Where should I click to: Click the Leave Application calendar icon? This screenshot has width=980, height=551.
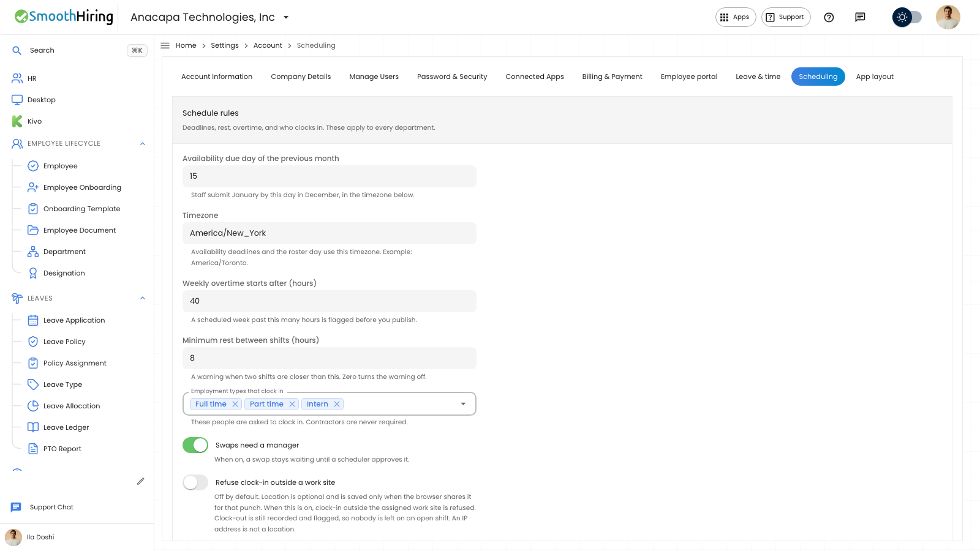(x=33, y=320)
